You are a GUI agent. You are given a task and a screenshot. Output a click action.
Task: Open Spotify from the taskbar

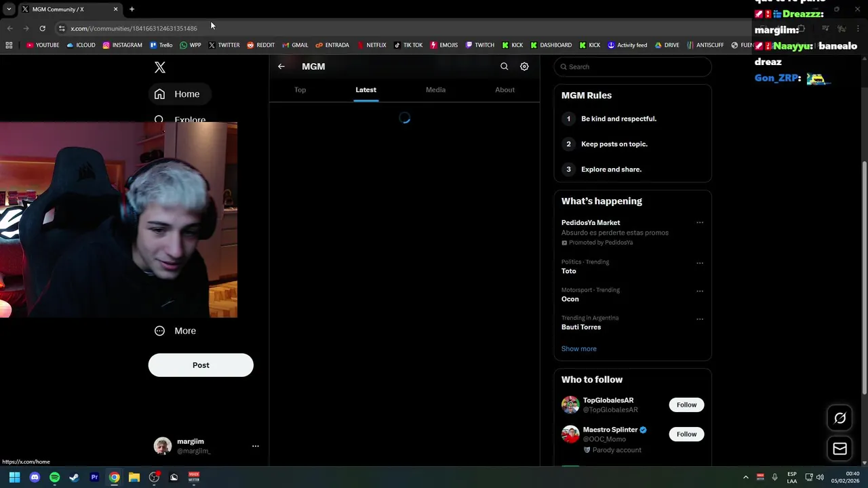54,477
